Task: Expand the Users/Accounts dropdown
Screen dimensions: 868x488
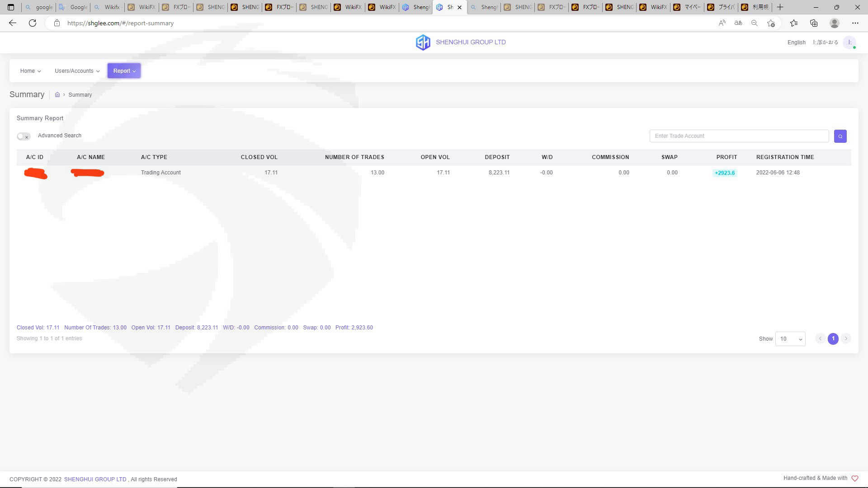Action: point(77,71)
